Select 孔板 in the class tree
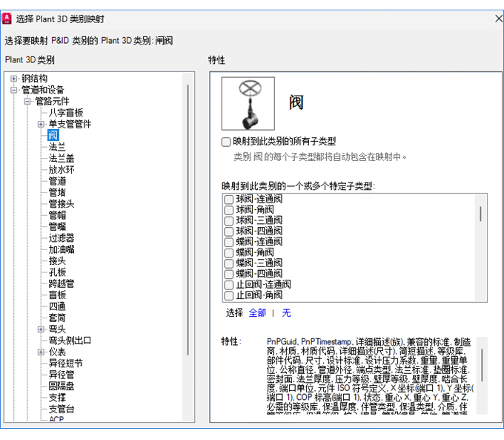This screenshot has height=440, width=504. [x=57, y=272]
